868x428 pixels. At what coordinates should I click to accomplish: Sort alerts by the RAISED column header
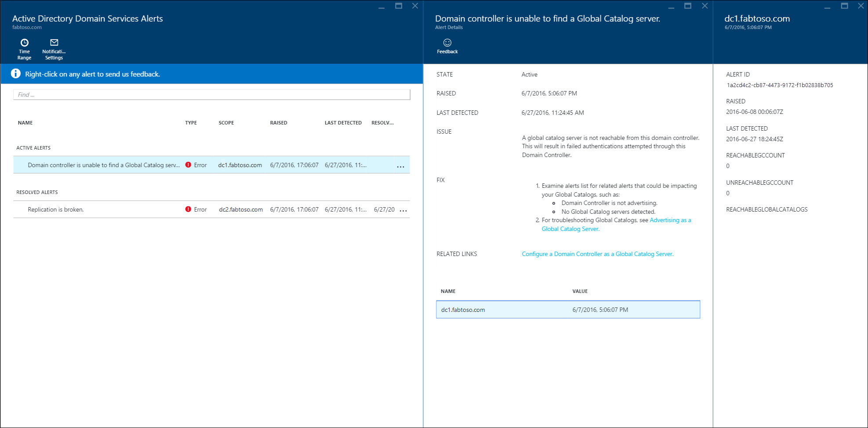(279, 122)
